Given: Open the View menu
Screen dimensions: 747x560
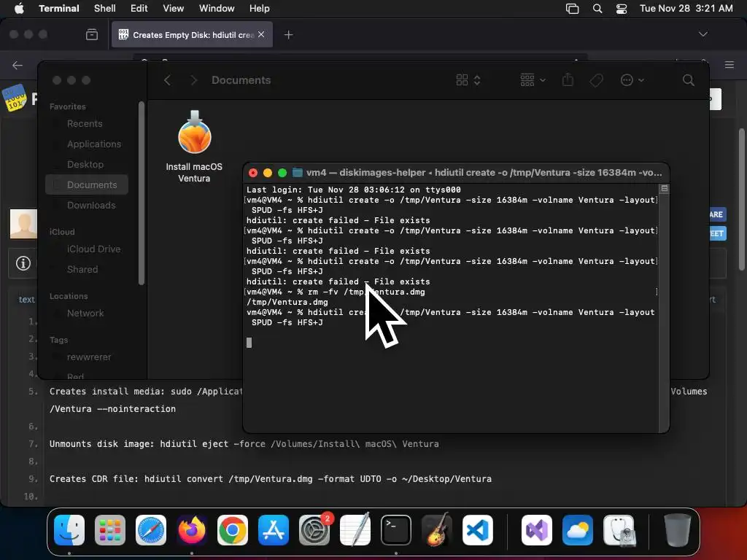Looking at the screenshot, I should point(174,8).
